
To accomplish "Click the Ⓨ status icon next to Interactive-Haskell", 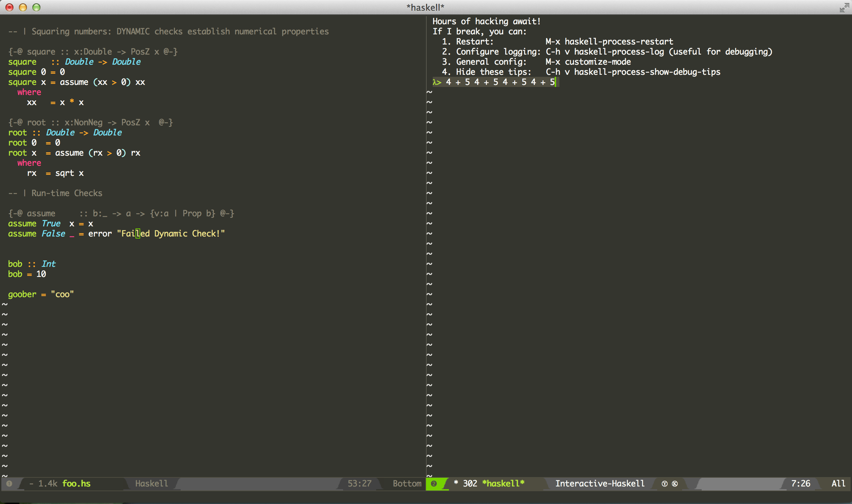I will tap(665, 484).
